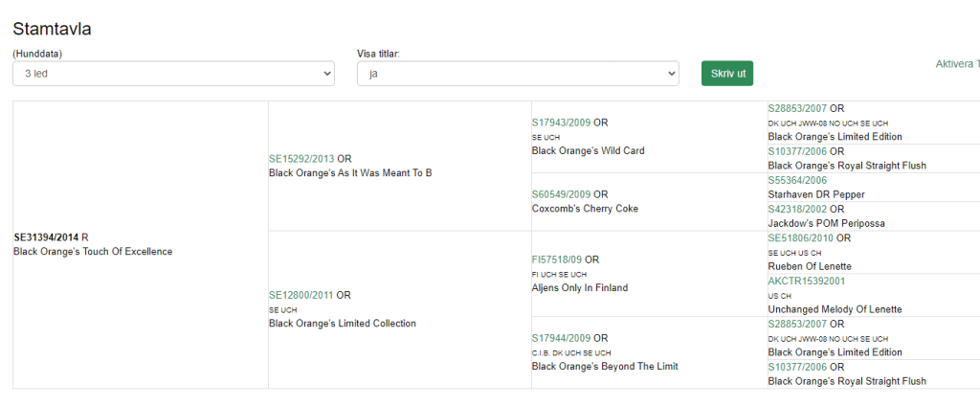Screen dimensions: 980x406
Task: Click the S42318/2002 registration link
Action: (797, 209)
